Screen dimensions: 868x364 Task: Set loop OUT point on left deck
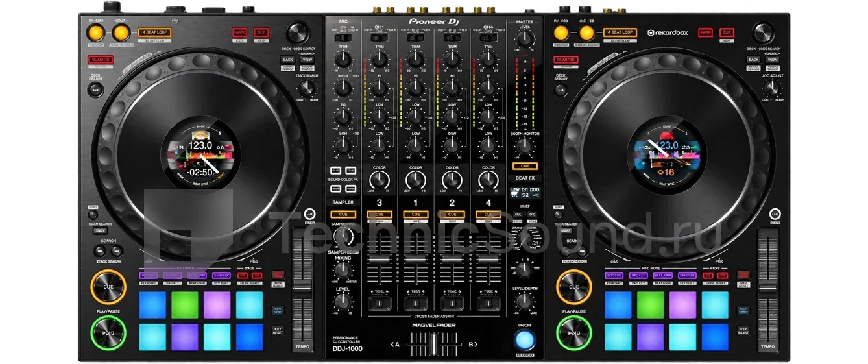[x=121, y=32]
